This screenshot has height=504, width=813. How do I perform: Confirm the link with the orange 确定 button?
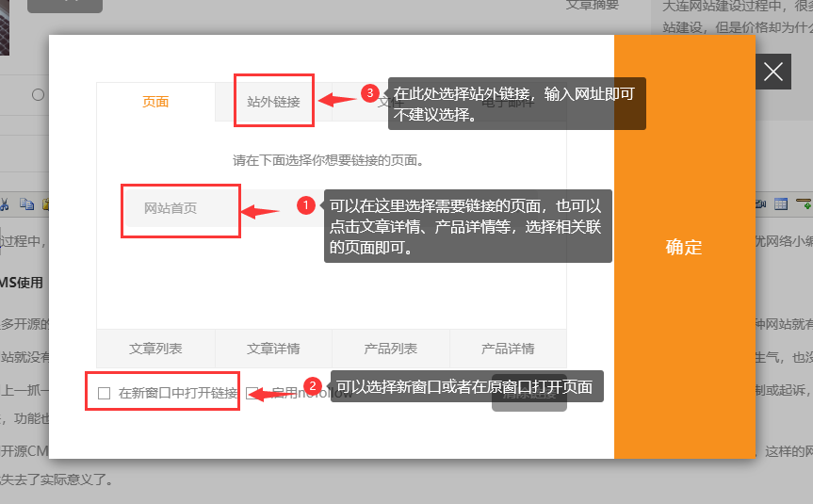[685, 247]
